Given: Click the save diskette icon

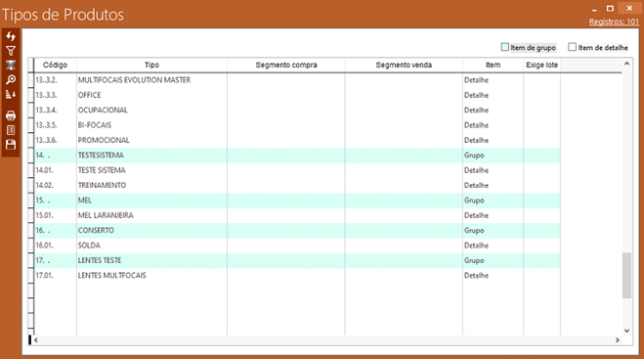Looking at the screenshot, I should [11, 145].
